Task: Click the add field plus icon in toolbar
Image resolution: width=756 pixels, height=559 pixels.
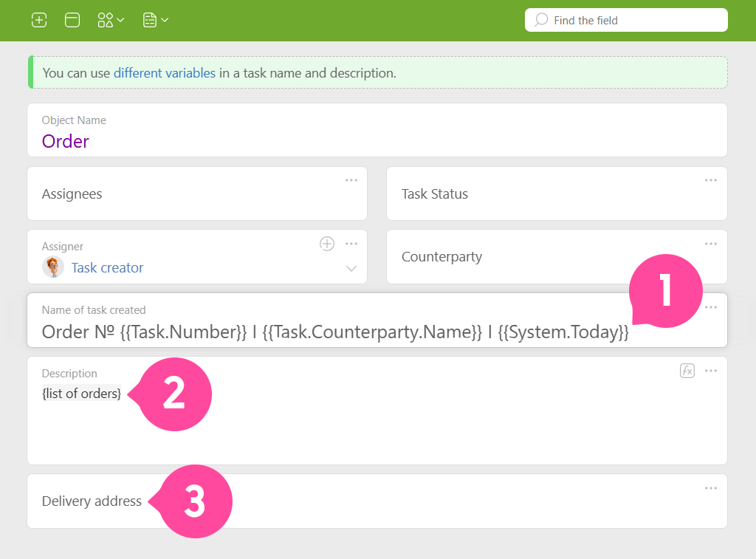Action: (x=39, y=20)
